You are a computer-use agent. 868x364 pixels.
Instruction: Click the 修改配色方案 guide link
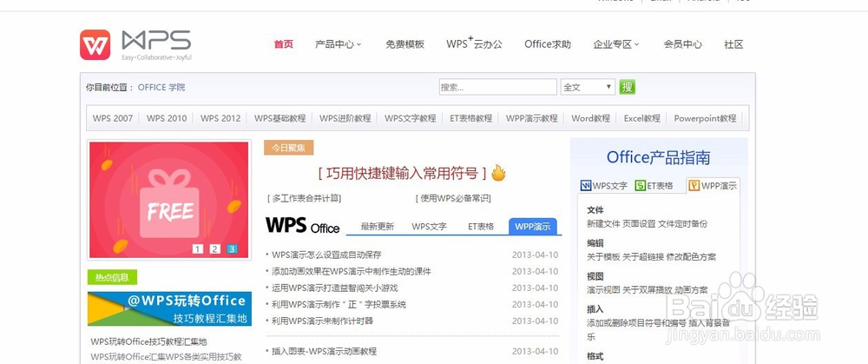pos(692,257)
